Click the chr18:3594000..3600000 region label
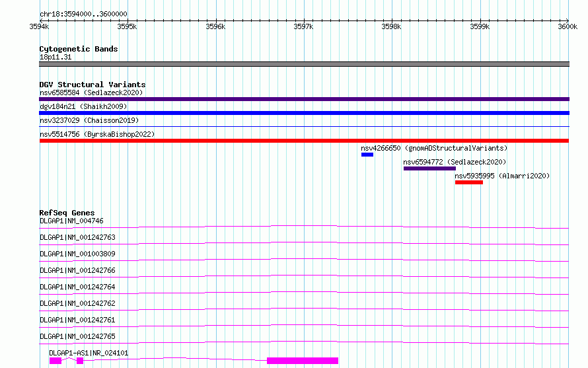 tap(83, 14)
